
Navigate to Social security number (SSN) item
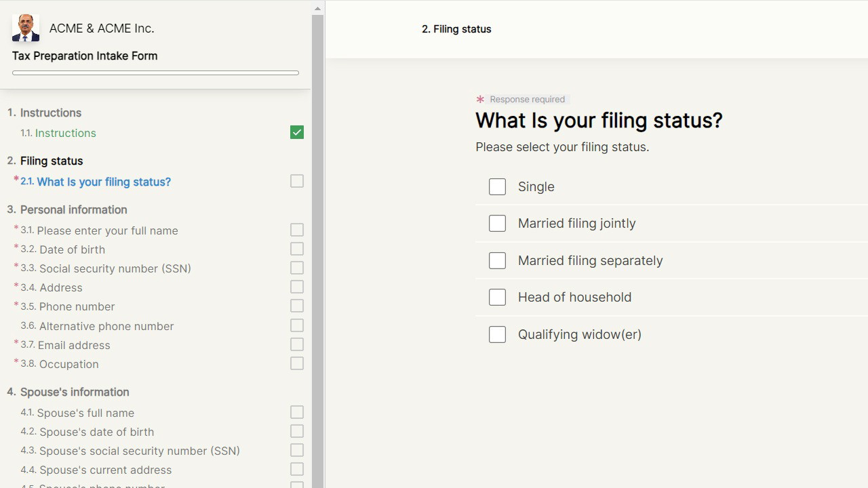[115, 268]
